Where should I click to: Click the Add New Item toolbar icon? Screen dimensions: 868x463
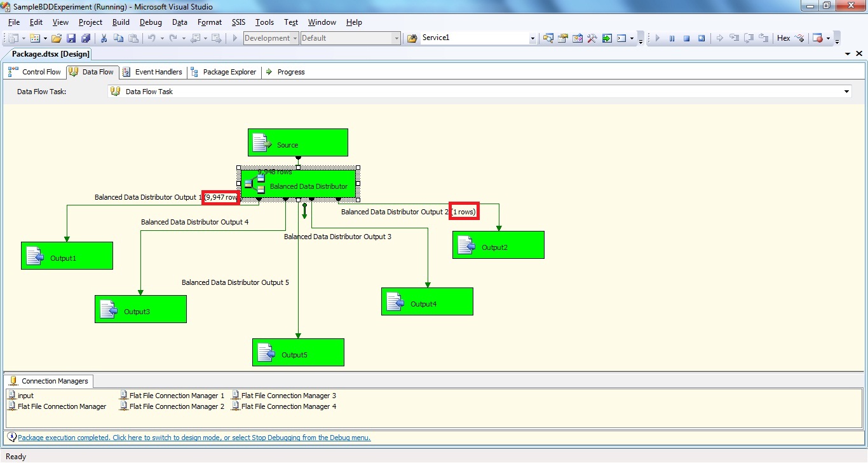(34, 38)
